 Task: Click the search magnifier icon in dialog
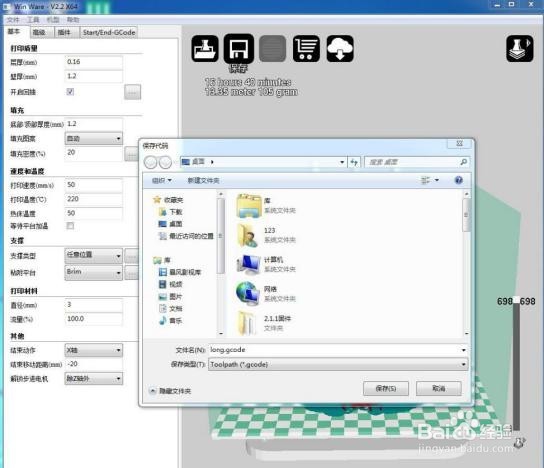[x=463, y=162]
